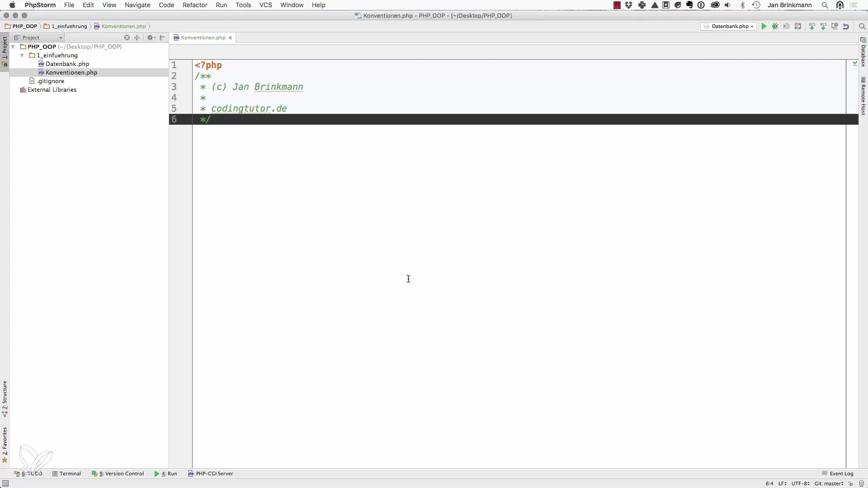This screenshot has height=488, width=868.
Task: Hide the Project tool window
Action: point(163,38)
